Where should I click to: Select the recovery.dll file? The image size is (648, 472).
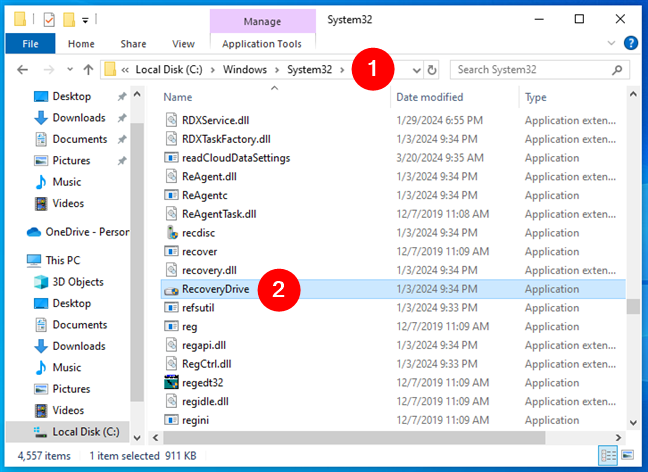pyautogui.click(x=210, y=270)
